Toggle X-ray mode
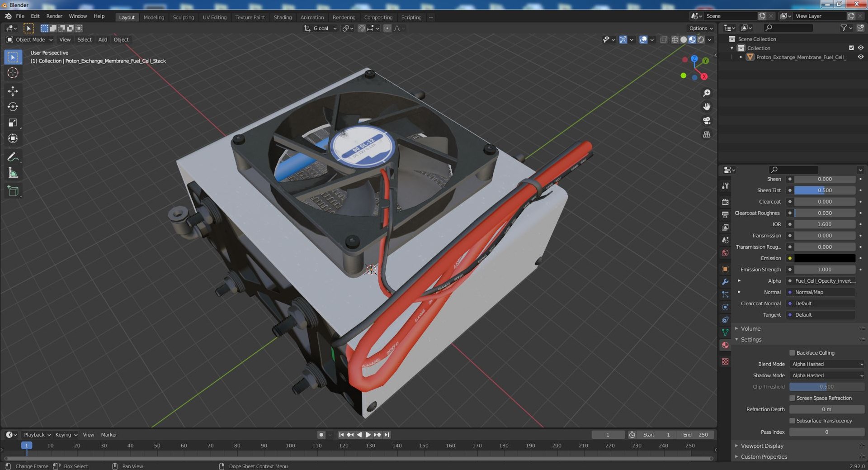Screen dimensions: 868x470 663,40
